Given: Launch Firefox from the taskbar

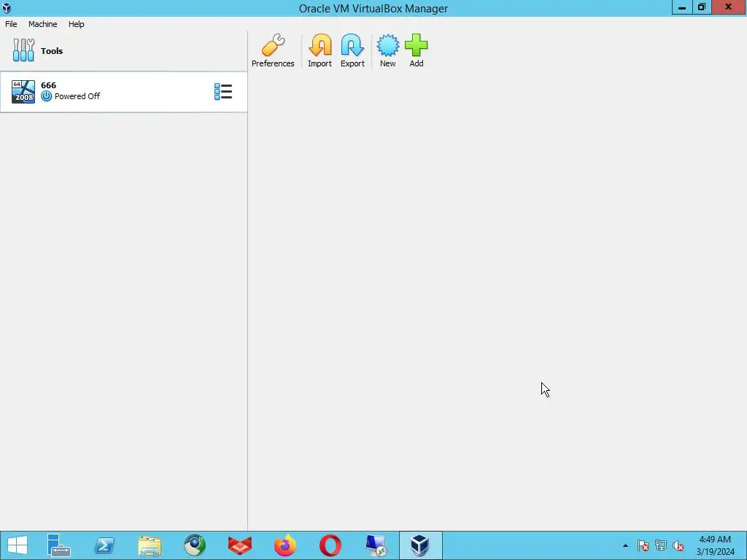Looking at the screenshot, I should (285, 545).
